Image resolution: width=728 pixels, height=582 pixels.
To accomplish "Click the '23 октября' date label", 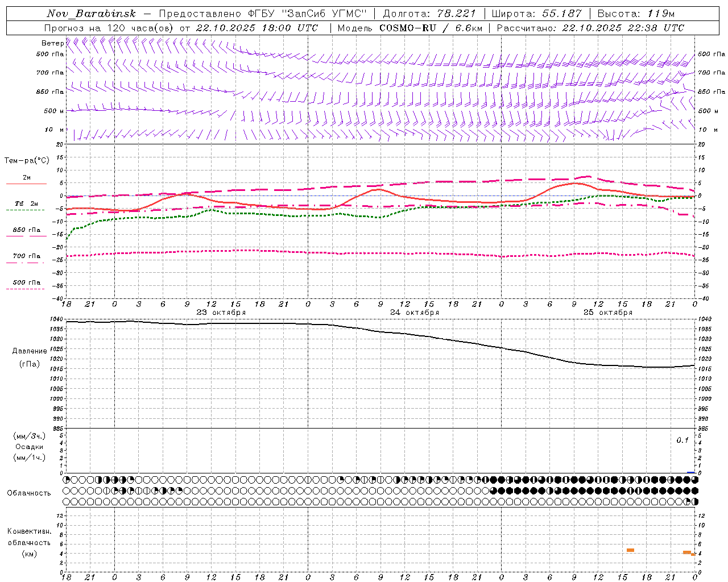I will click(221, 313).
